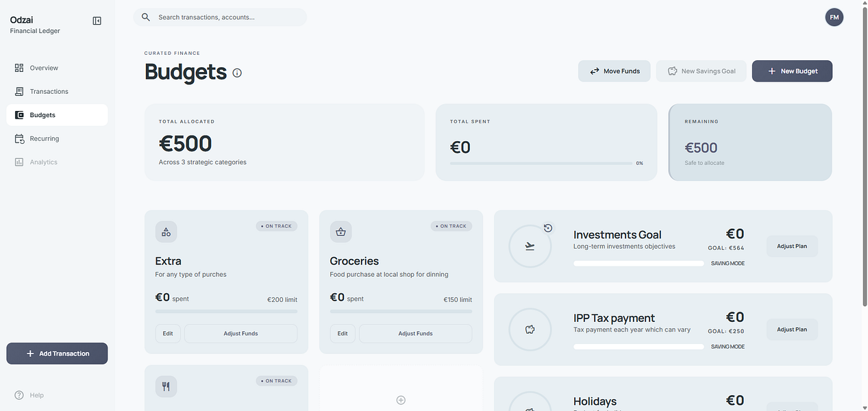Click the search magnifier icon
Viewport: 868px width, 411px height.
145,17
